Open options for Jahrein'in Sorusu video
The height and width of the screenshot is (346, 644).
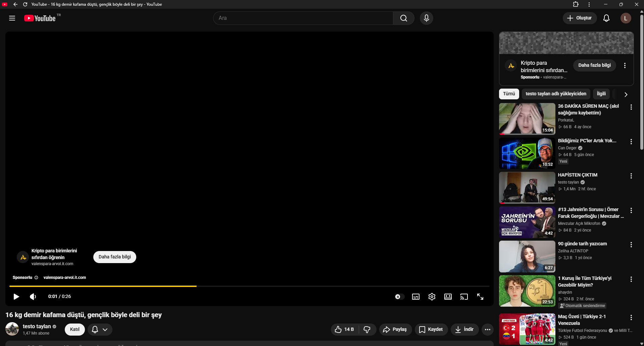click(631, 210)
